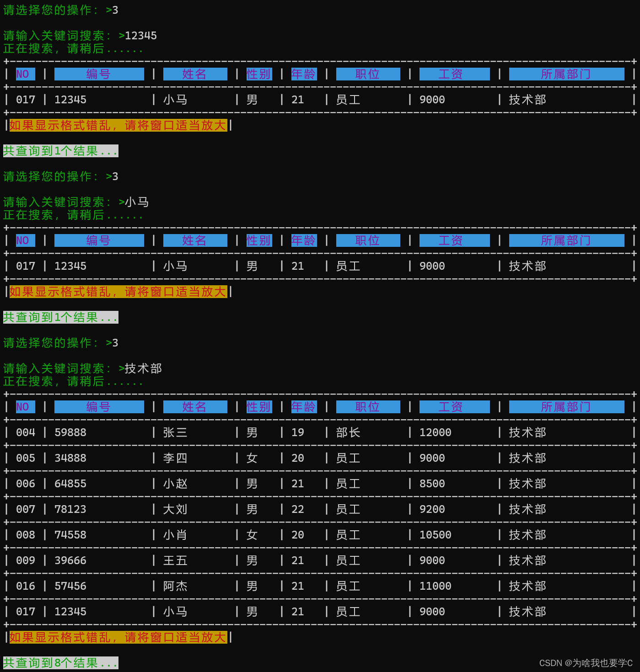Select the salary 10500

tap(436, 535)
